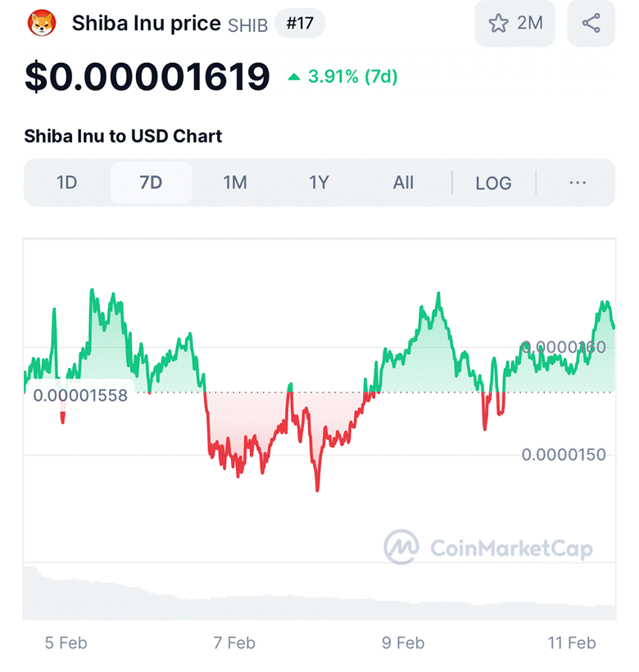Click the Shiba Inu coin logo
This screenshot has height=672, width=639.
(x=42, y=23)
